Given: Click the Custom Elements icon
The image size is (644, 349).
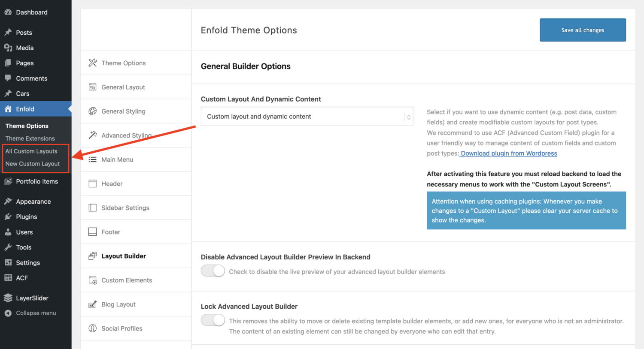Looking at the screenshot, I should pos(92,280).
